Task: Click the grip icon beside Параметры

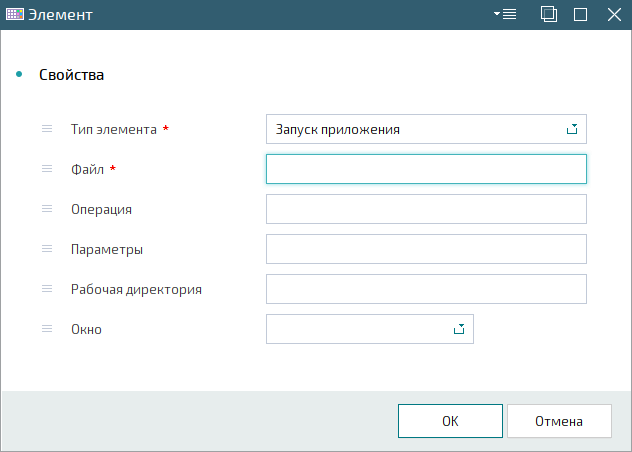Action: click(x=47, y=248)
